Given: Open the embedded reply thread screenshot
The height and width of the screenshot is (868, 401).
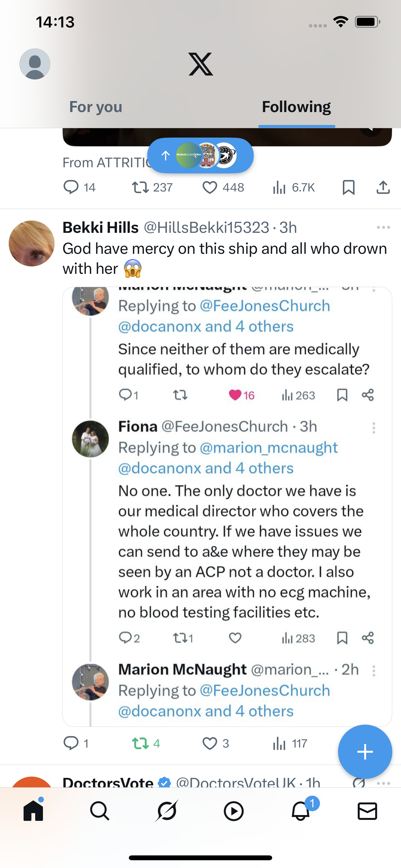Looking at the screenshot, I should click(x=227, y=505).
